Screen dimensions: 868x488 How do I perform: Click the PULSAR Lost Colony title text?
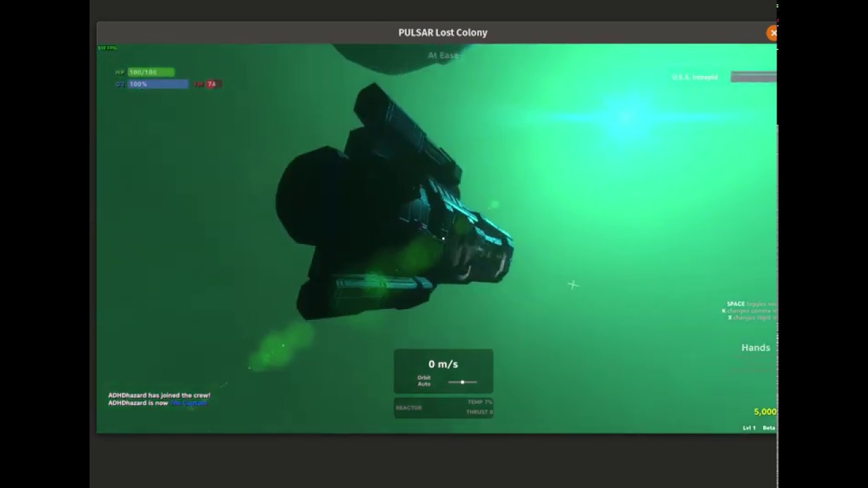click(443, 33)
